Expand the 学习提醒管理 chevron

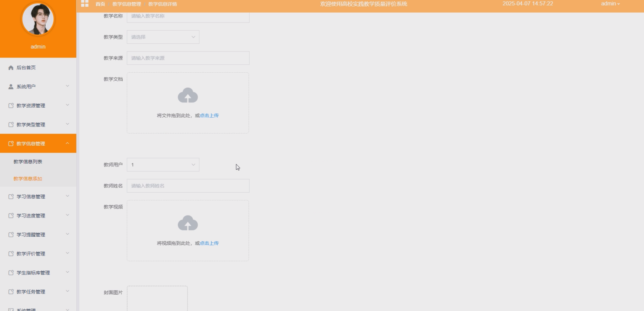point(68,234)
